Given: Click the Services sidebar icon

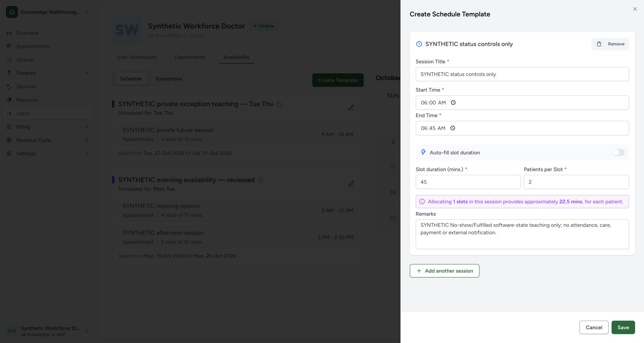Looking at the screenshot, I should click(x=9, y=86).
